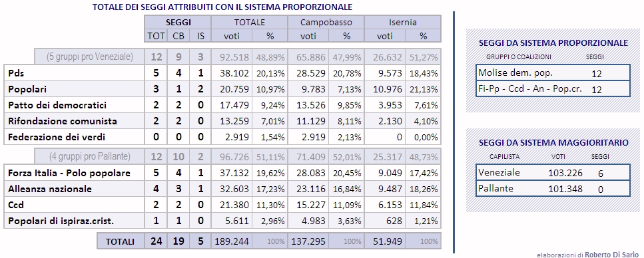Click Popolari di ispiraz.crist. label

click(61, 221)
